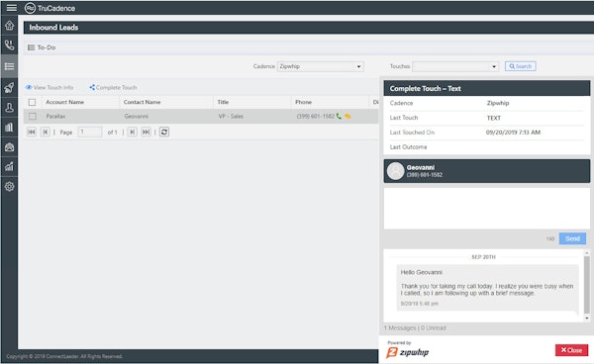594x364 pixels.
Task: Click into the text message box
Action: point(487,209)
